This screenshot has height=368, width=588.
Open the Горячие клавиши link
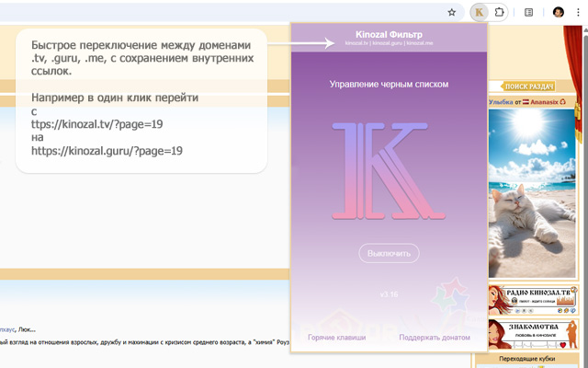pyautogui.click(x=337, y=338)
